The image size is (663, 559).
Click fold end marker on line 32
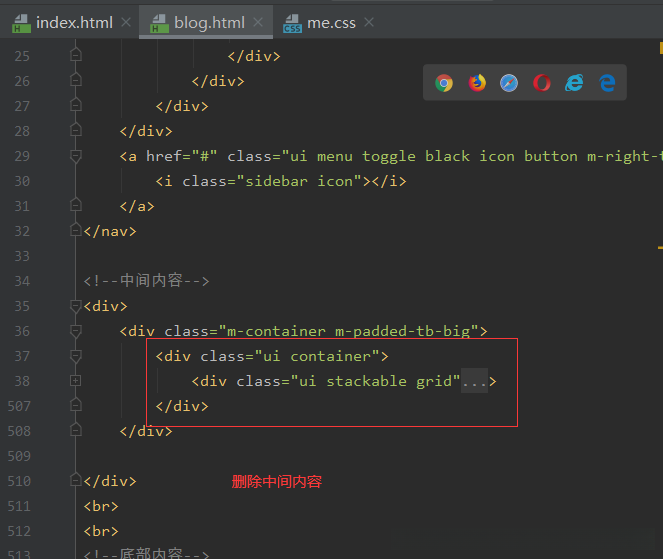(x=76, y=230)
